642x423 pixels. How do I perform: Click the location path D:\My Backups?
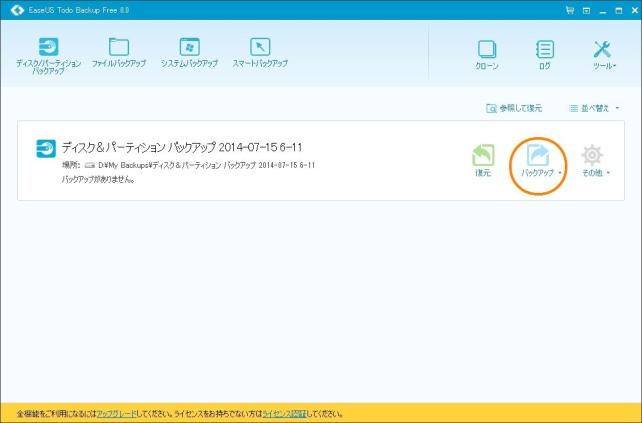click(207, 165)
